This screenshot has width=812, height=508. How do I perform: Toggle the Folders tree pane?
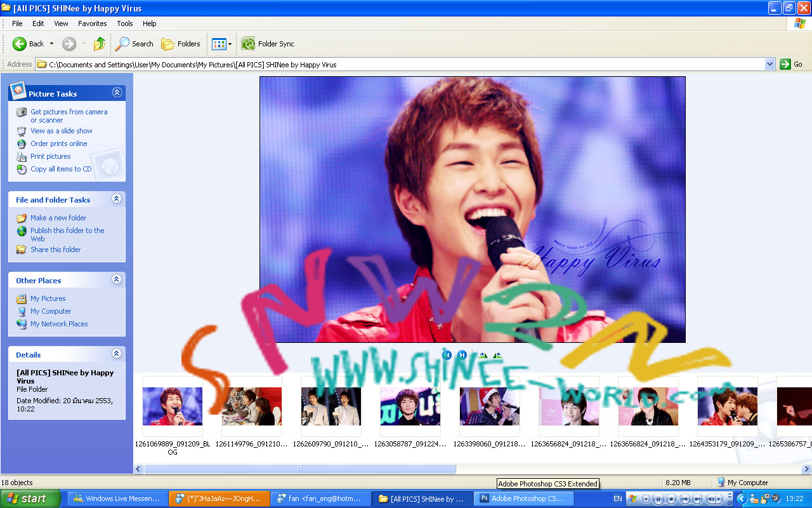[181, 44]
